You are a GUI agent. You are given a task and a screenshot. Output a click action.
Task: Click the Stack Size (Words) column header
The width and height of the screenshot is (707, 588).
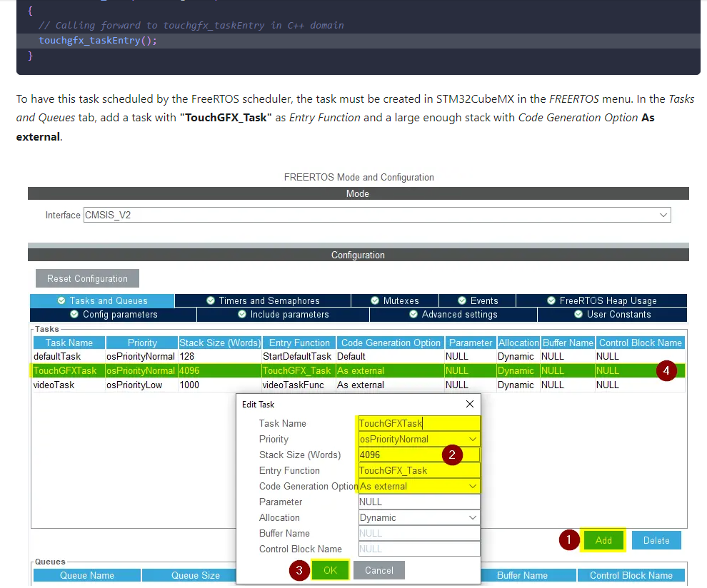[220, 343]
